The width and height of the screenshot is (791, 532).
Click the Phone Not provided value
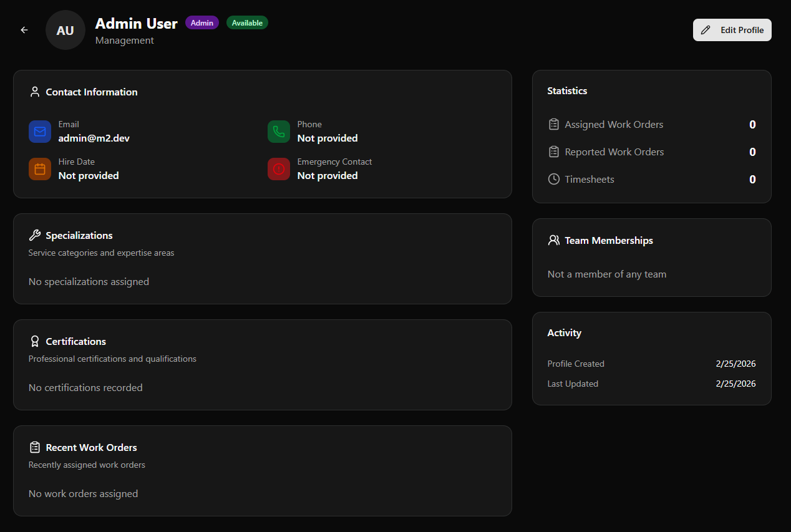(328, 138)
